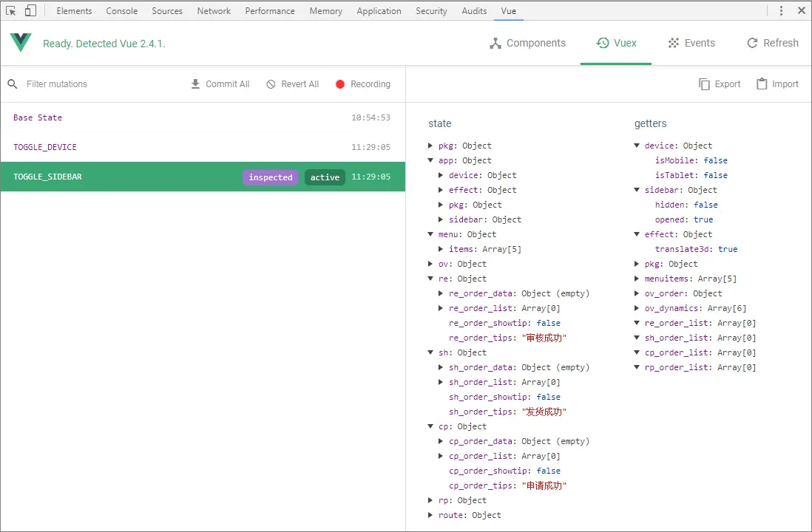Open the Elements tab
The height and width of the screenshot is (532, 812).
click(74, 11)
